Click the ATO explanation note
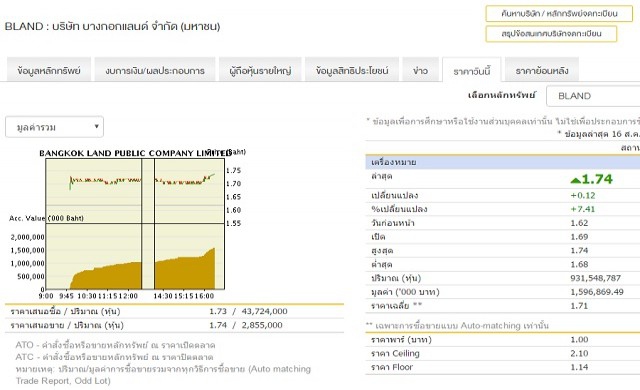This screenshot has width=640, height=390. coord(115,345)
